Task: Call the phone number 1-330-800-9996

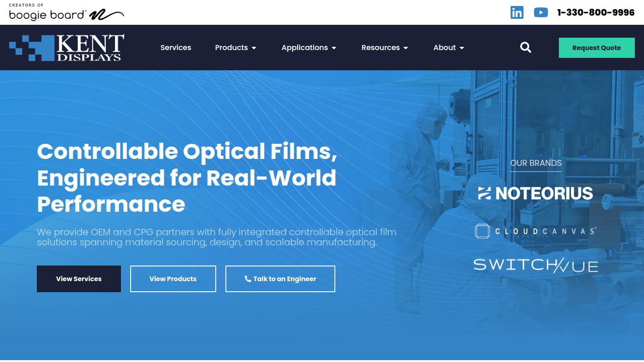Action: point(596,12)
